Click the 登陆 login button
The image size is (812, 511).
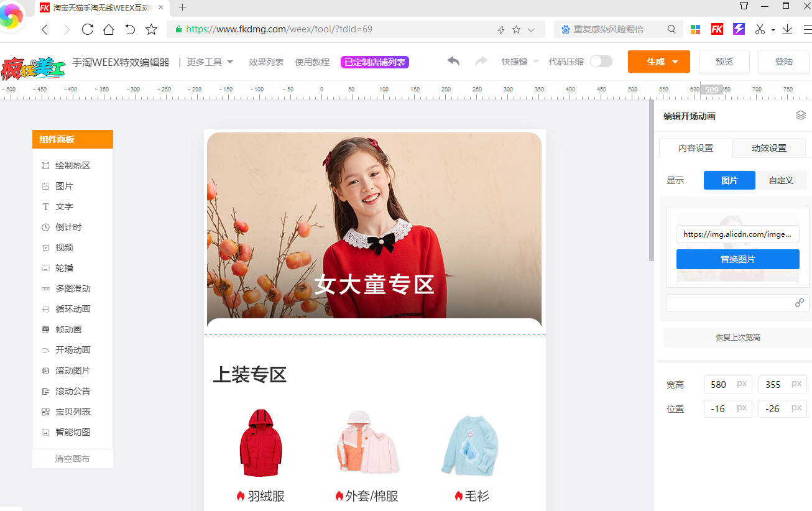tap(784, 62)
